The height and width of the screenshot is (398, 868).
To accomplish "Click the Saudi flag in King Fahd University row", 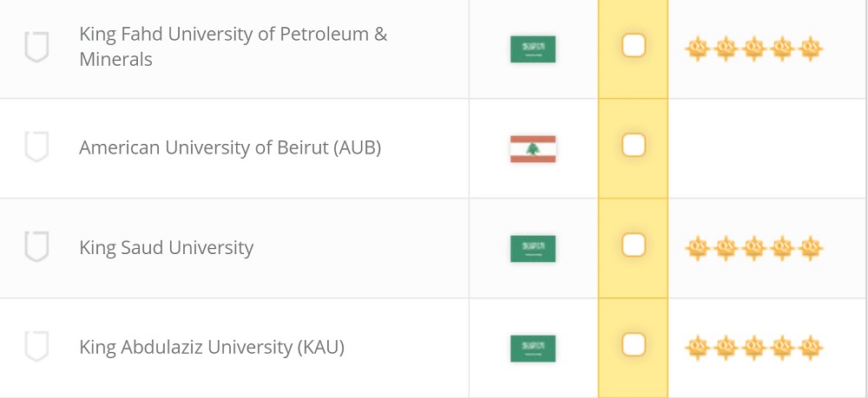I will point(532,49).
